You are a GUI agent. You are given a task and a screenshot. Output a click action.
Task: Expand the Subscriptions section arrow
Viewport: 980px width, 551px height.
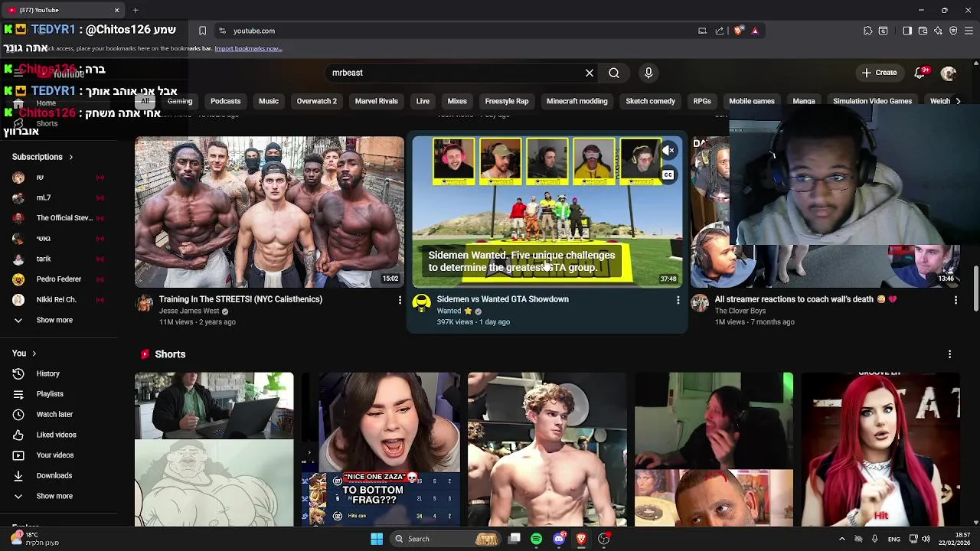[70, 157]
